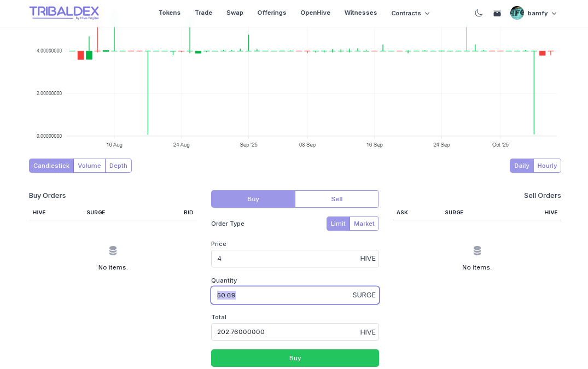The width and height of the screenshot is (588, 369).
Task: Select the Daily chart interval
Action: [521, 166]
